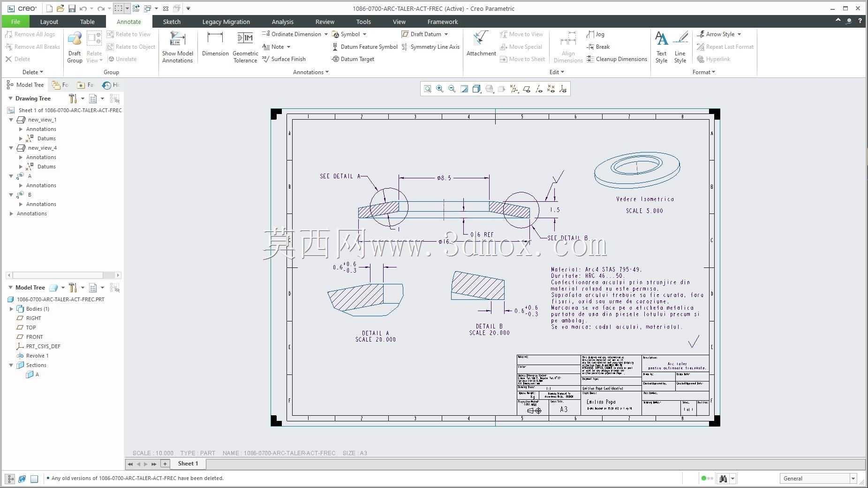Click the Display Style cube icon
Screen dimensions: 868x488
click(x=476, y=89)
